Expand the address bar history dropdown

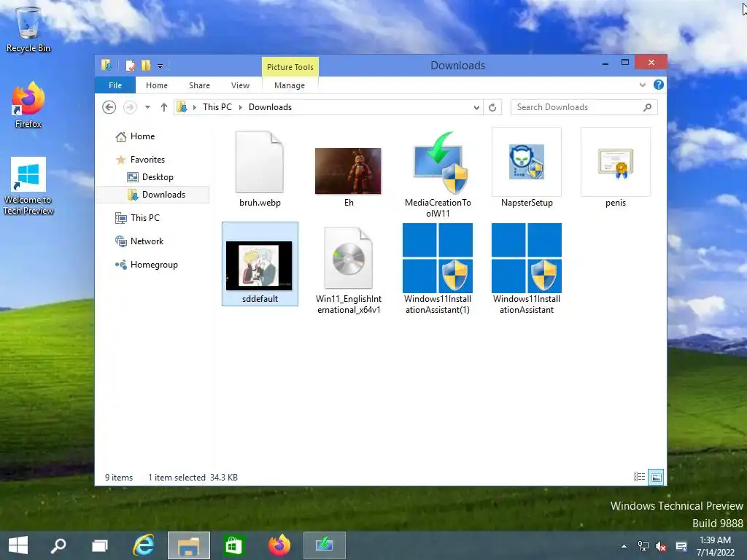click(476, 108)
